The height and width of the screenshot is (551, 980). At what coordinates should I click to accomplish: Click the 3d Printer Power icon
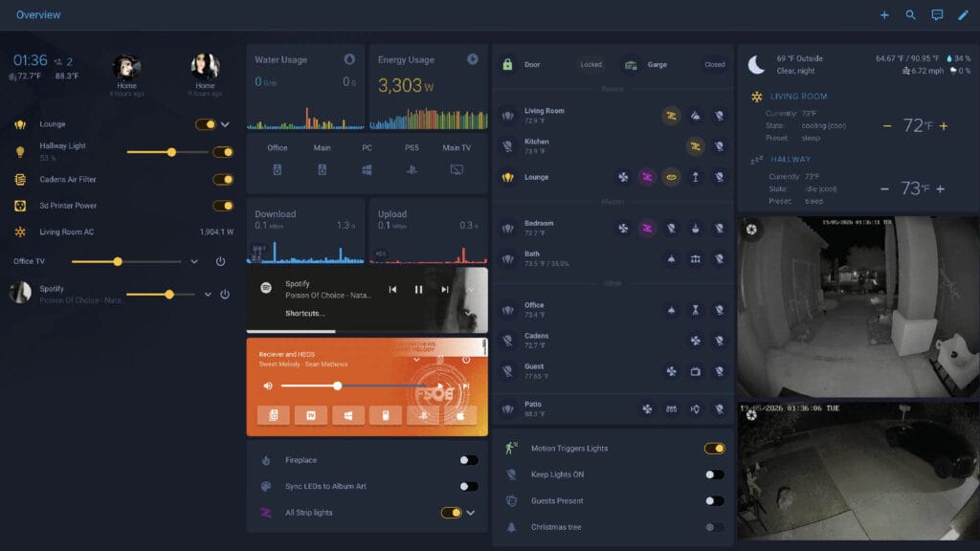point(20,206)
